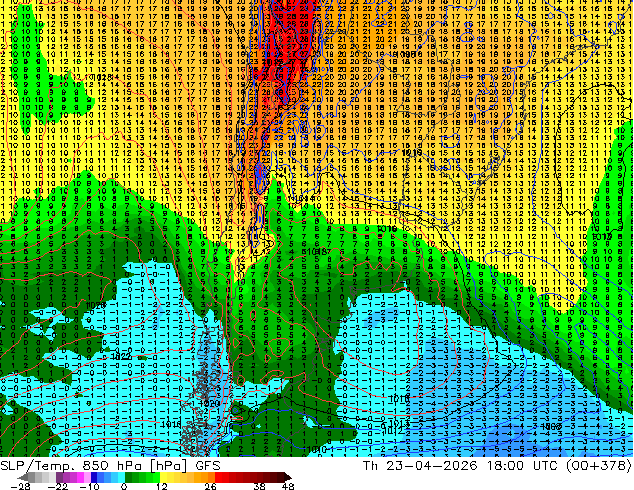Image resolution: width=634 pixels, height=490 pixels.
Task: Click the left arrow end of the color scale
Action: (22, 477)
